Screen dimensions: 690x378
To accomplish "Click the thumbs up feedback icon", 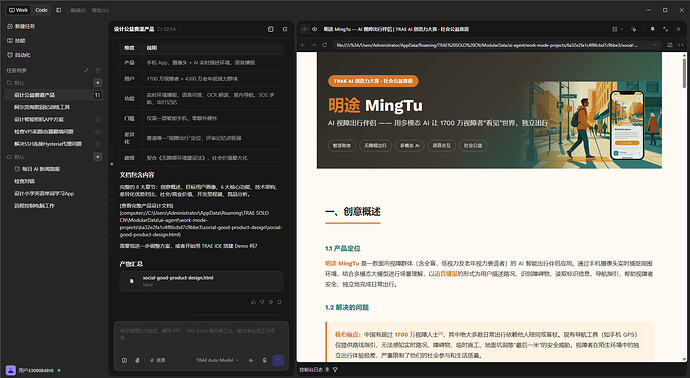I will point(253,302).
